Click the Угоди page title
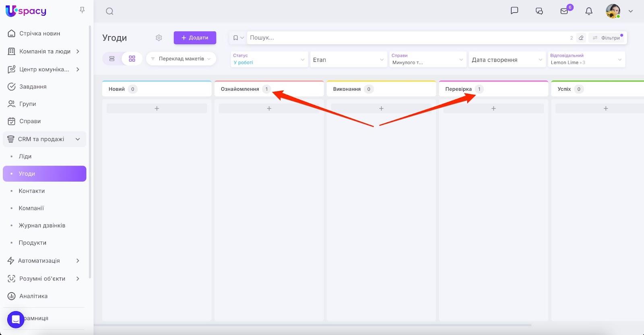Image resolution: width=644 pixels, height=335 pixels. [x=114, y=38]
